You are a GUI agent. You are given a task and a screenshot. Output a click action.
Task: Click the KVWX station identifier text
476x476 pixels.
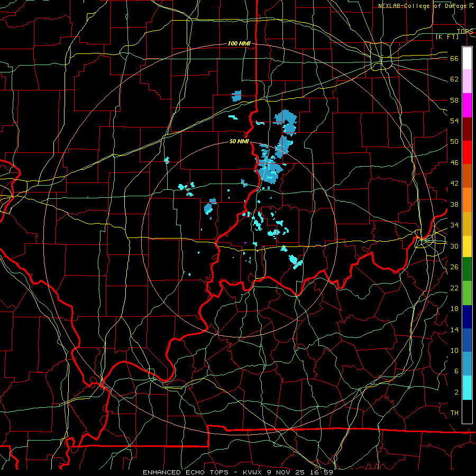coord(253,472)
